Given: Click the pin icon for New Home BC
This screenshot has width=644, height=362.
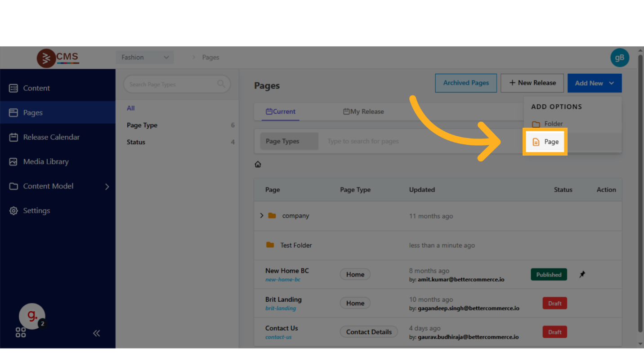Looking at the screenshot, I should (x=582, y=274).
